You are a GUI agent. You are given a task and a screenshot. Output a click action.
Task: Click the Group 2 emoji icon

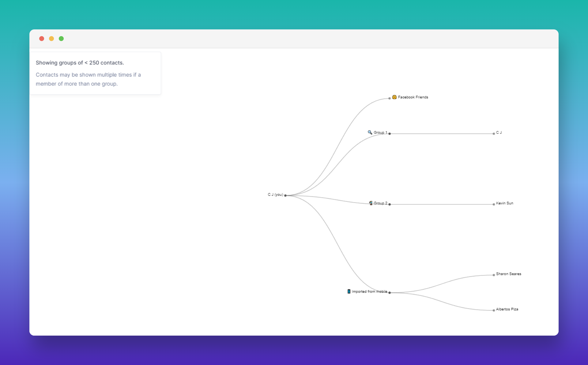pyautogui.click(x=371, y=203)
